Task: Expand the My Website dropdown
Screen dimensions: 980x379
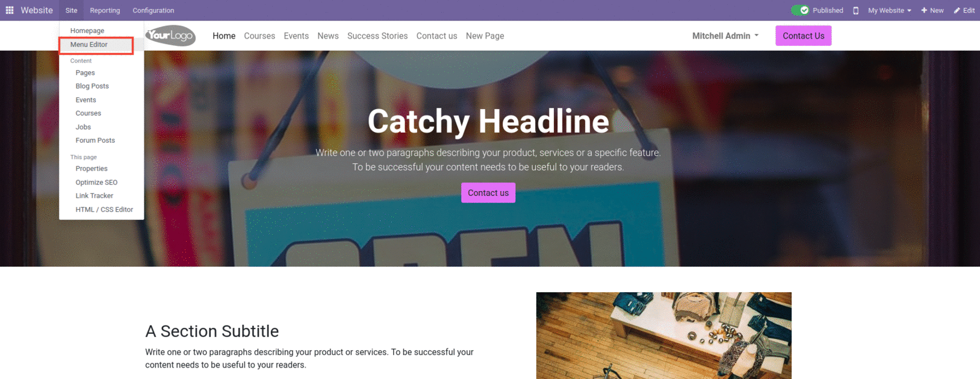Action: click(x=889, y=10)
